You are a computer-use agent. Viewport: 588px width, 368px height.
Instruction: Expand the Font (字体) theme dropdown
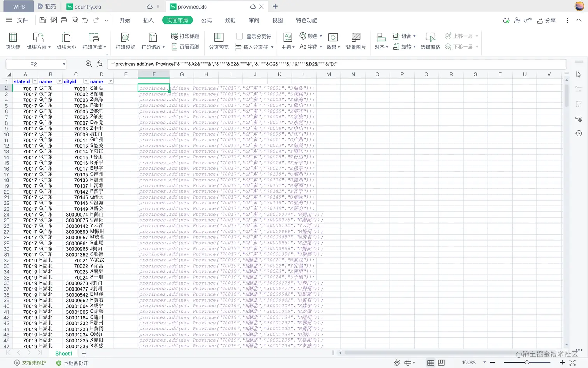coord(321,47)
